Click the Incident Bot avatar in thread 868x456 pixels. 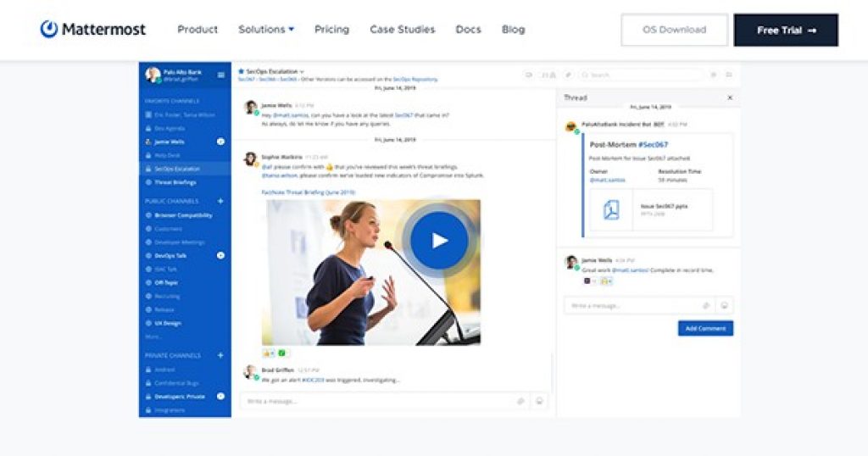570,127
